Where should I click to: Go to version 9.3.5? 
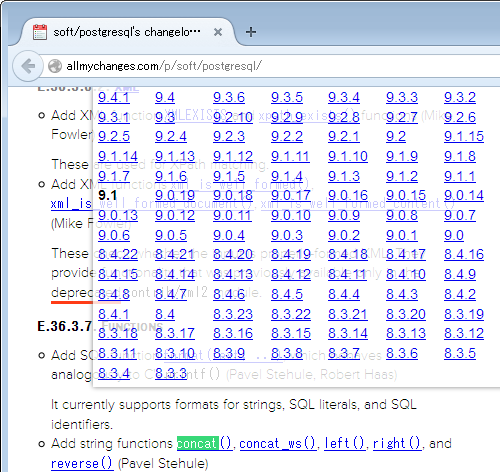(x=287, y=98)
